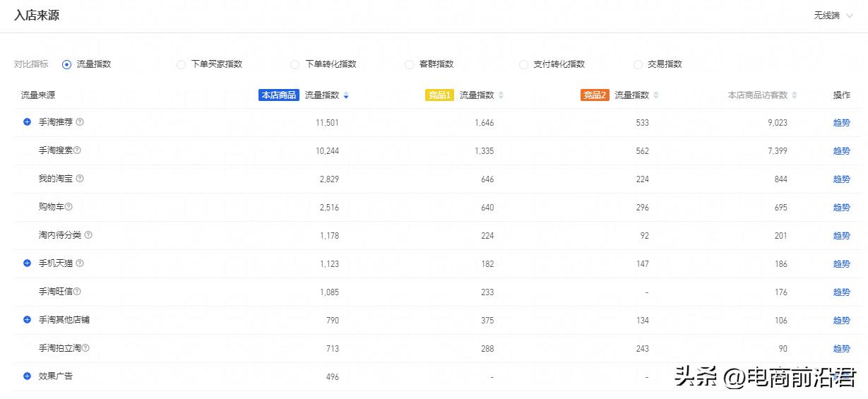Image resolution: width=868 pixels, height=399 pixels.
Task: Click help icon next to 淘内待分类
Action: (88, 235)
